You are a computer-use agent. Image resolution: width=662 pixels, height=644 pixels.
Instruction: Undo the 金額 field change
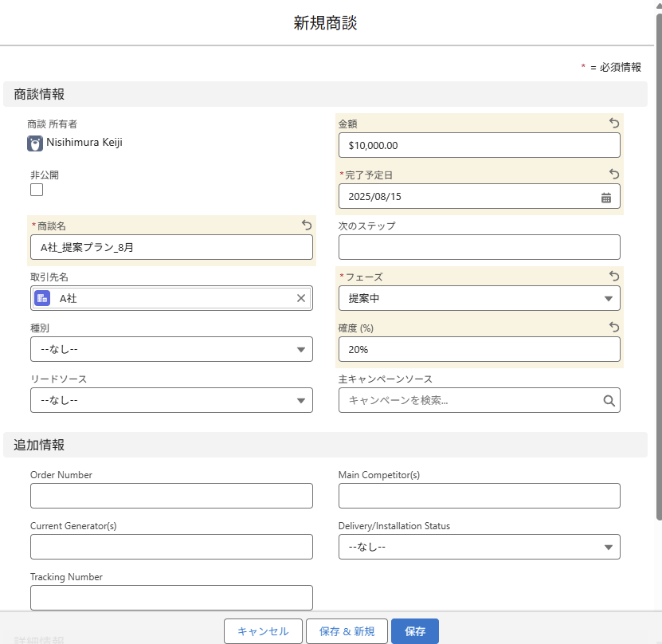(614, 123)
